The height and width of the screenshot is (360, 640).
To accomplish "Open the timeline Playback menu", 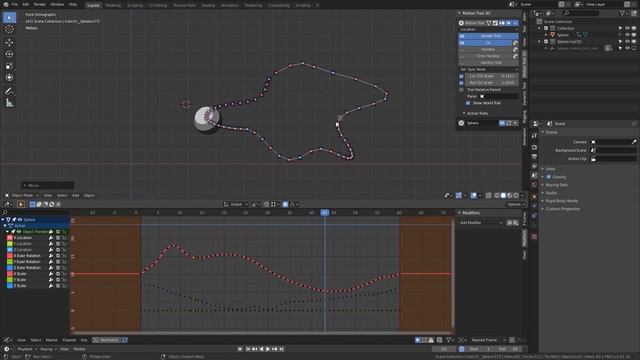I will tap(27, 349).
